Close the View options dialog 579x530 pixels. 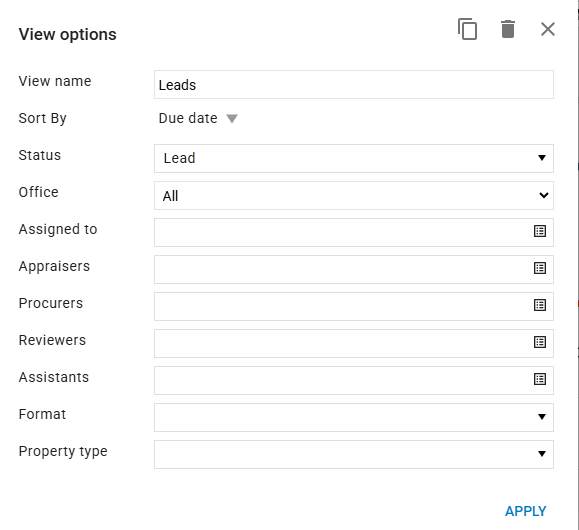coord(548,29)
